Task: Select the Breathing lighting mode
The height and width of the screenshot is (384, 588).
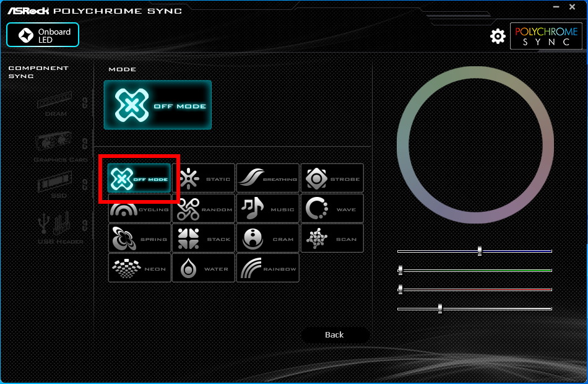Action: coord(268,178)
